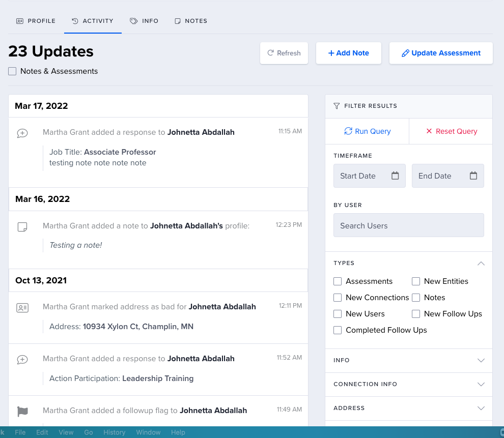
Task: Click the response bubble icon at 11:52 AM entry
Action: click(22, 359)
